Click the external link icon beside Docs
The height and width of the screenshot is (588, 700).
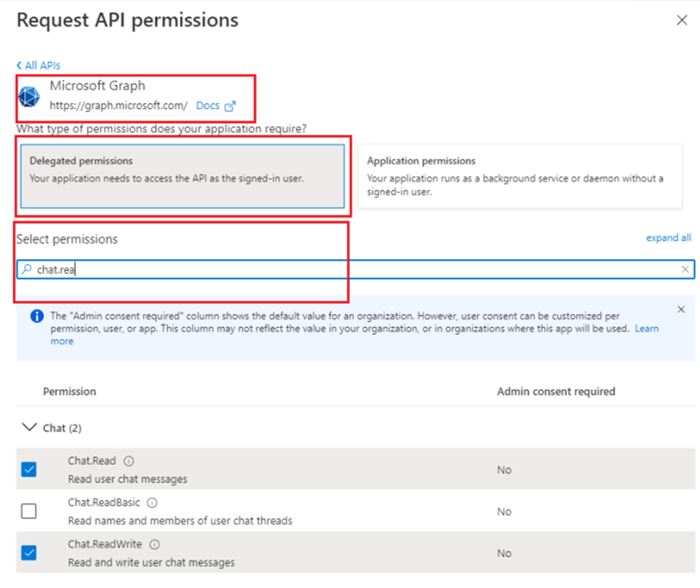click(x=230, y=106)
